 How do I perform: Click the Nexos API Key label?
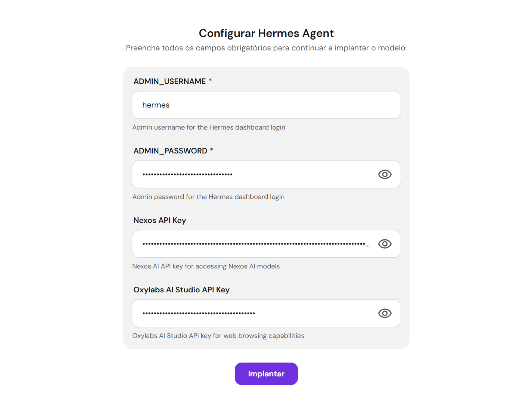pyautogui.click(x=160, y=220)
